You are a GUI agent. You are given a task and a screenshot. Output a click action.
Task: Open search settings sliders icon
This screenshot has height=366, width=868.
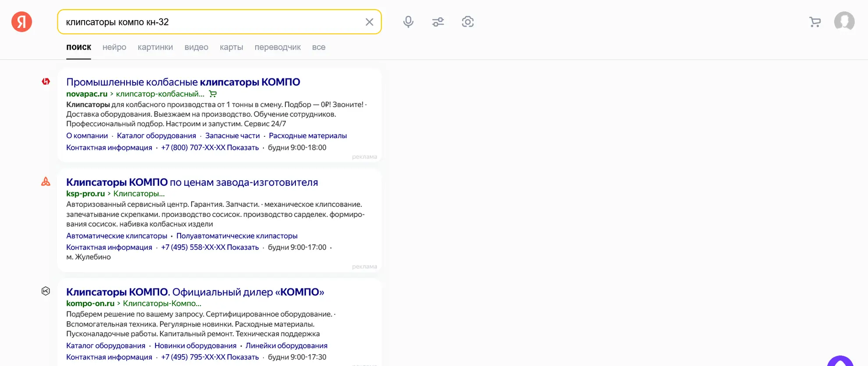point(438,22)
